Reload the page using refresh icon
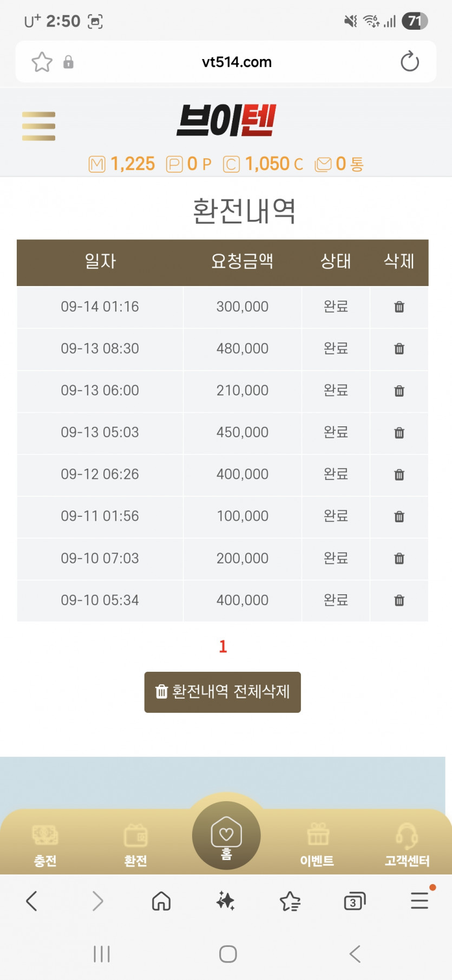This screenshot has height=980, width=452. (x=410, y=61)
